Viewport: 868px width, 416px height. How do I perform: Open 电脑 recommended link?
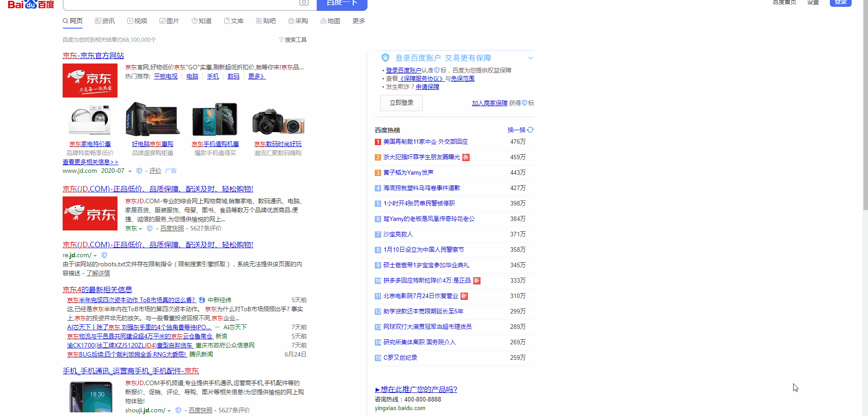tap(192, 76)
